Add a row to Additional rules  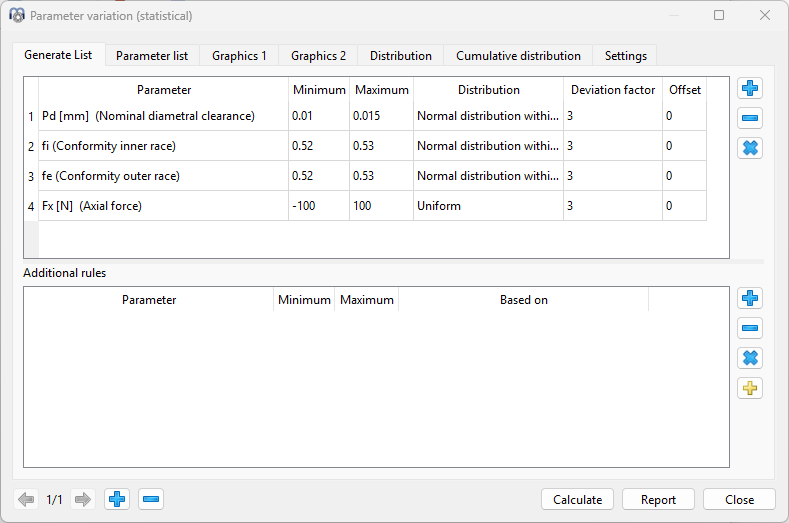pyautogui.click(x=750, y=298)
